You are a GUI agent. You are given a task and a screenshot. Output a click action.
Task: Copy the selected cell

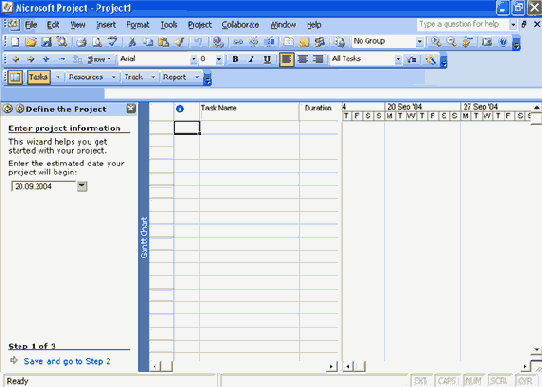coord(148,42)
